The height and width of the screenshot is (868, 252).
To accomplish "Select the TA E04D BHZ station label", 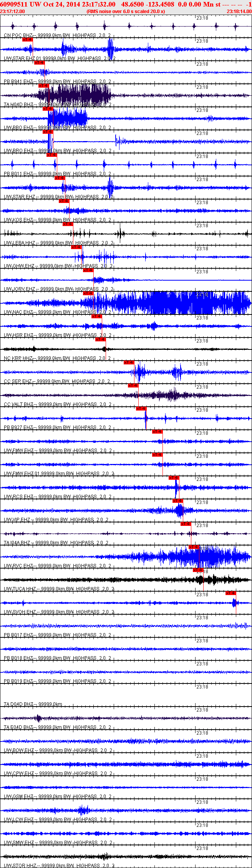I will 58,727.
